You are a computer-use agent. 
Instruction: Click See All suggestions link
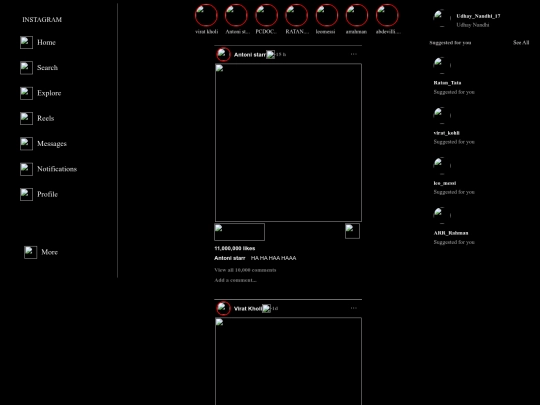click(x=521, y=43)
